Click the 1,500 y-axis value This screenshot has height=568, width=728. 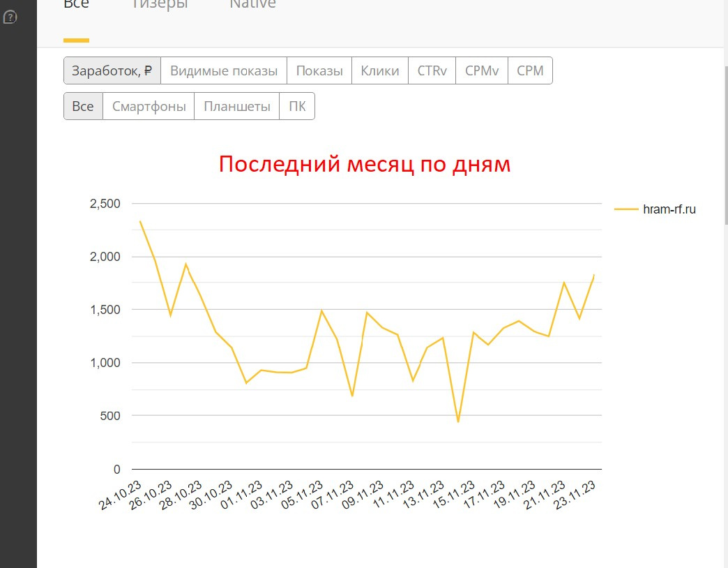click(105, 309)
